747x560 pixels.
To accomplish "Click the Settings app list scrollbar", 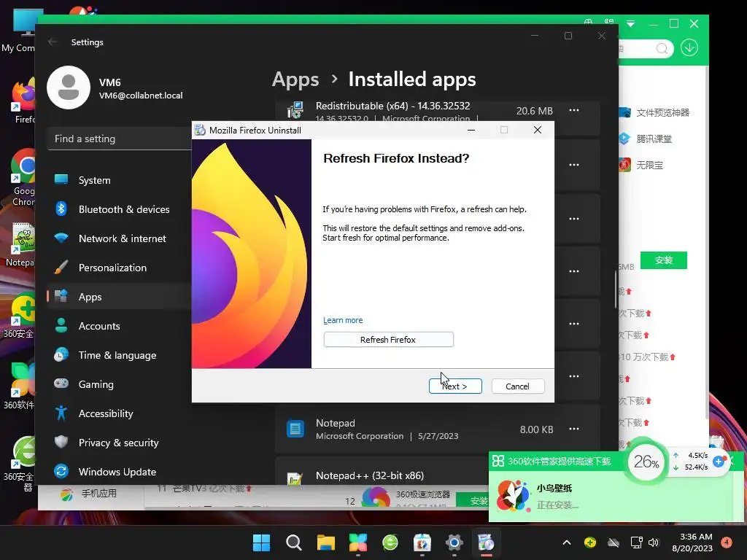I will coord(616,289).
